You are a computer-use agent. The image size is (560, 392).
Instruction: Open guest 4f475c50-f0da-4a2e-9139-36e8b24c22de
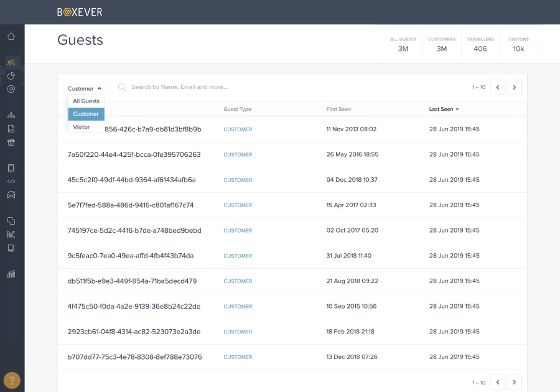[134, 306]
